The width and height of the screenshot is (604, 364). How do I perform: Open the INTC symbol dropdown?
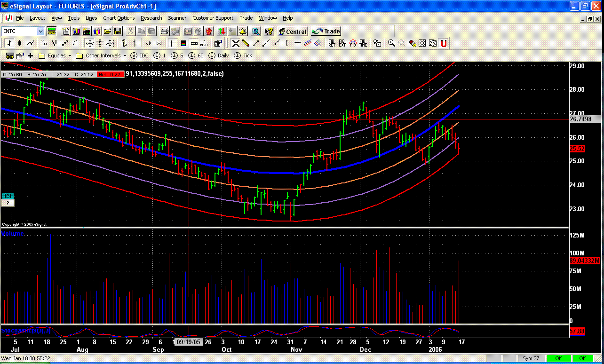(41, 31)
